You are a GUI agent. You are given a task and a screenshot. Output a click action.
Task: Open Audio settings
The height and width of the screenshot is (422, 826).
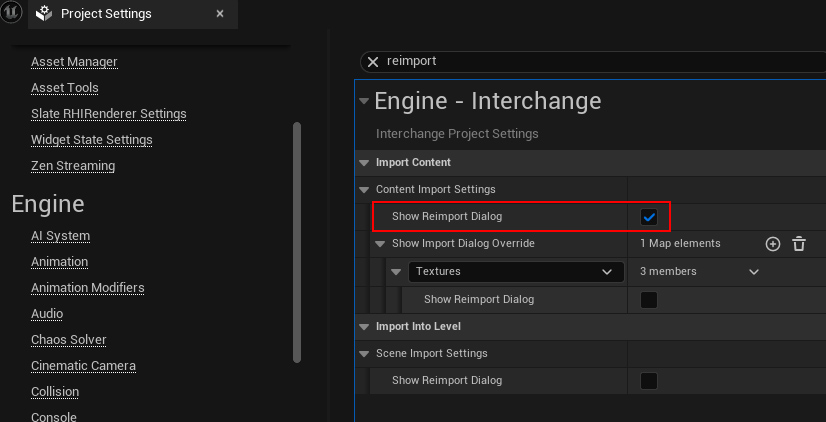coord(47,314)
